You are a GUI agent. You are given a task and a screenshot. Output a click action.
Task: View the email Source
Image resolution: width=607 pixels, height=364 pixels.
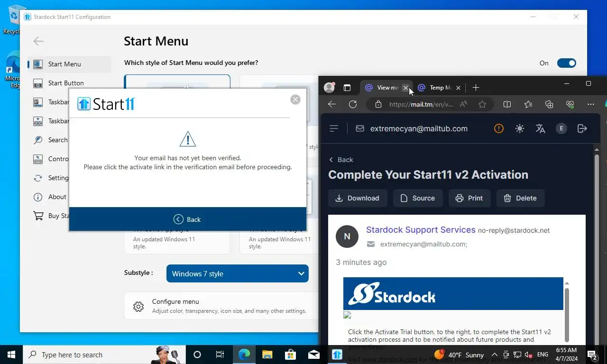pos(418,198)
